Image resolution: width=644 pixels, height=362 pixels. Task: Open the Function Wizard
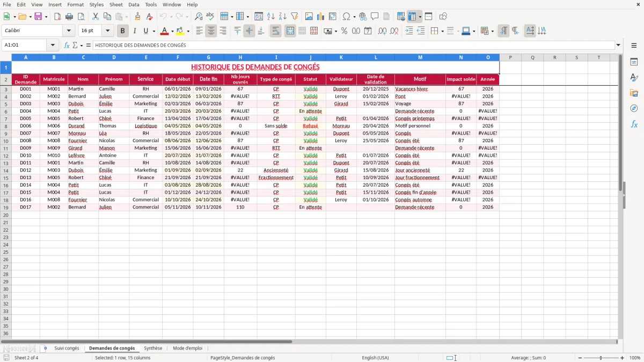67,45
